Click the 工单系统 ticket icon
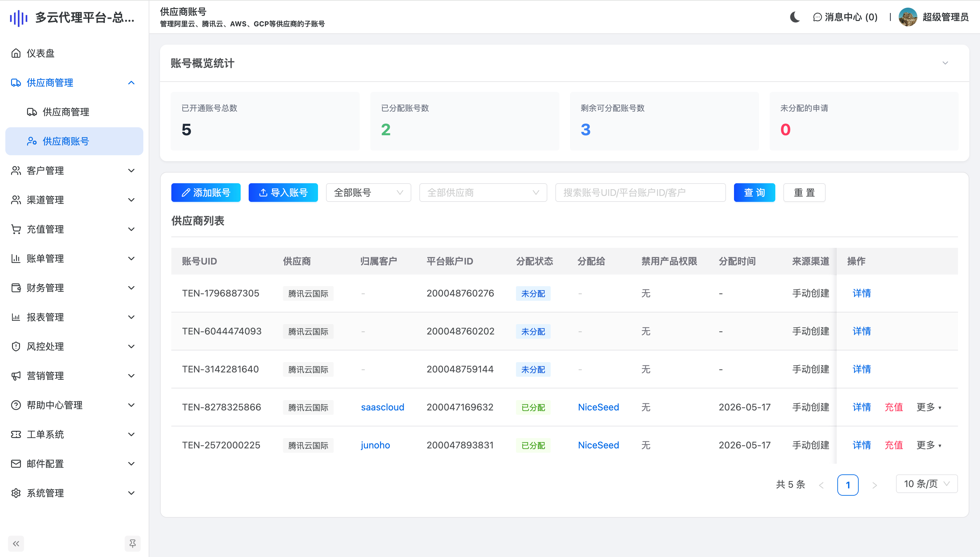 [16, 435]
